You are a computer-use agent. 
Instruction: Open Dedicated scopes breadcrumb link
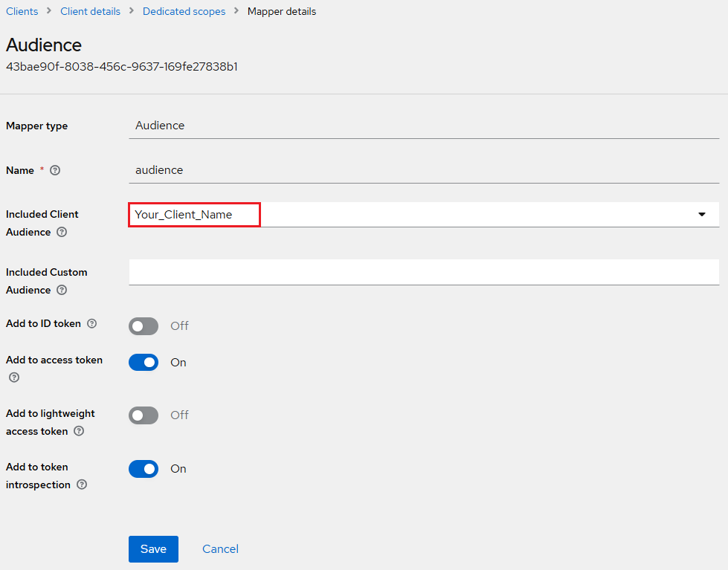pyautogui.click(x=184, y=11)
